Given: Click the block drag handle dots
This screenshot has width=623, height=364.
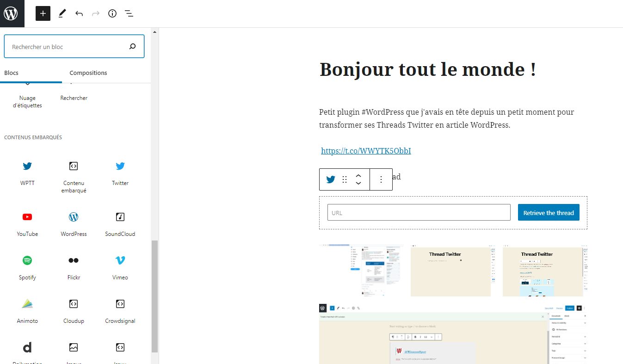Looking at the screenshot, I should 345,179.
